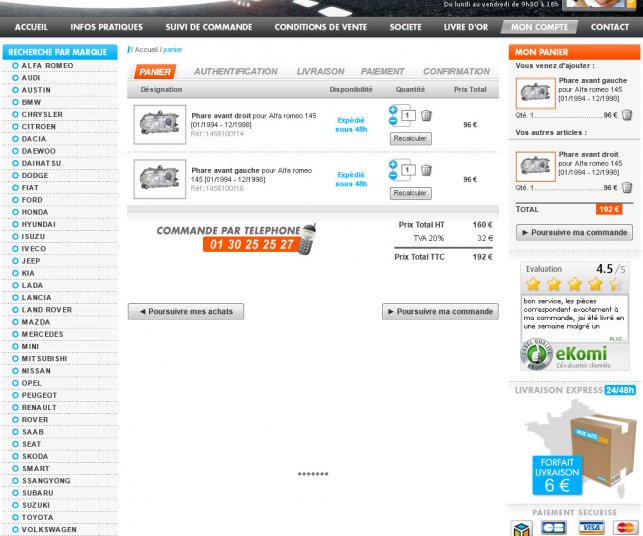Click the 4.5/5 star rating
The image size is (643, 536).
[x=575, y=283]
